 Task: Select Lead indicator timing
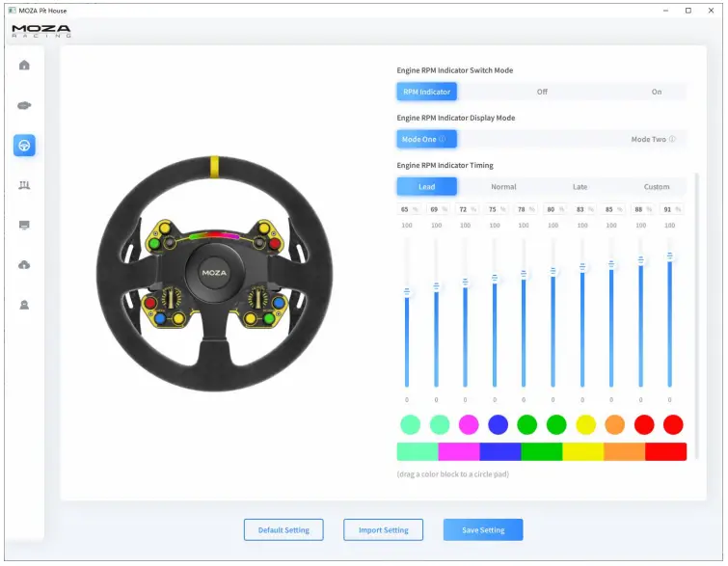click(427, 187)
